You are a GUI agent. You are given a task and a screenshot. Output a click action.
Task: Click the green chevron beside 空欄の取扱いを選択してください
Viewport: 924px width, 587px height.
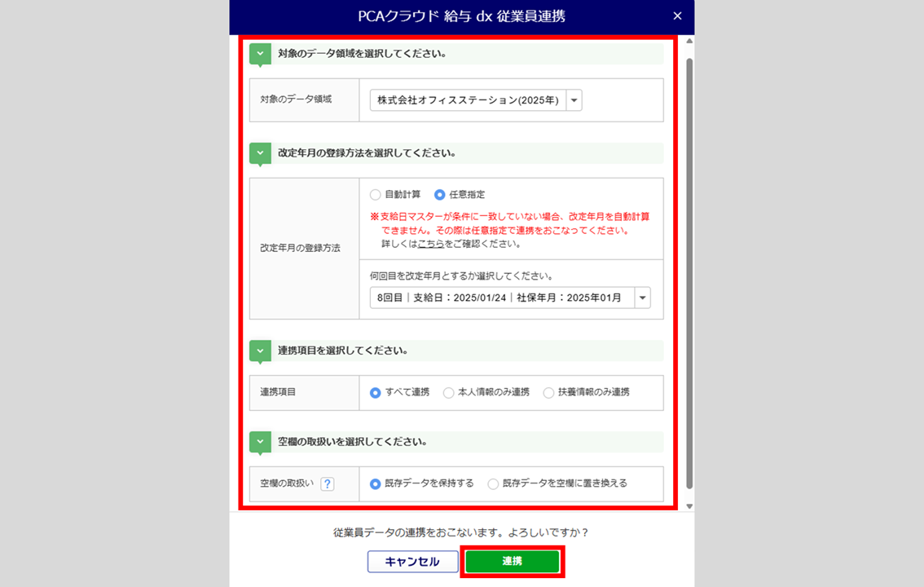[x=260, y=443]
